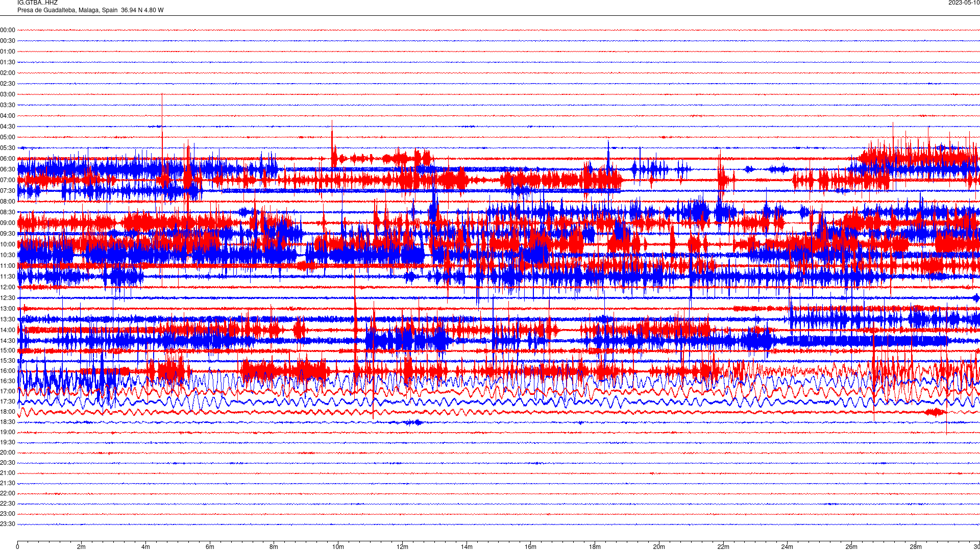Select the 23:30 time row label
980x551 pixels.
8,524
